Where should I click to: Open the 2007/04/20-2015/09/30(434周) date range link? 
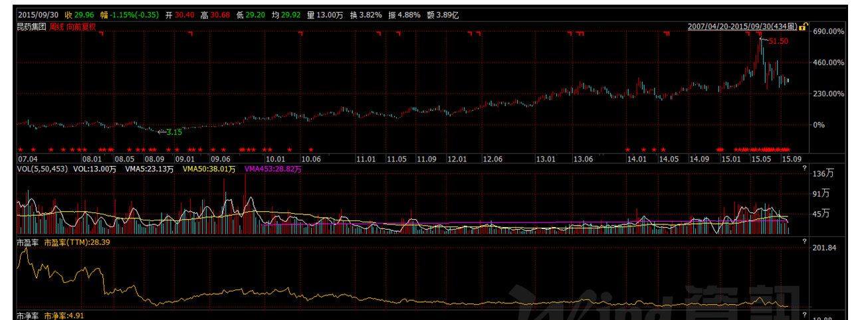point(743,27)
